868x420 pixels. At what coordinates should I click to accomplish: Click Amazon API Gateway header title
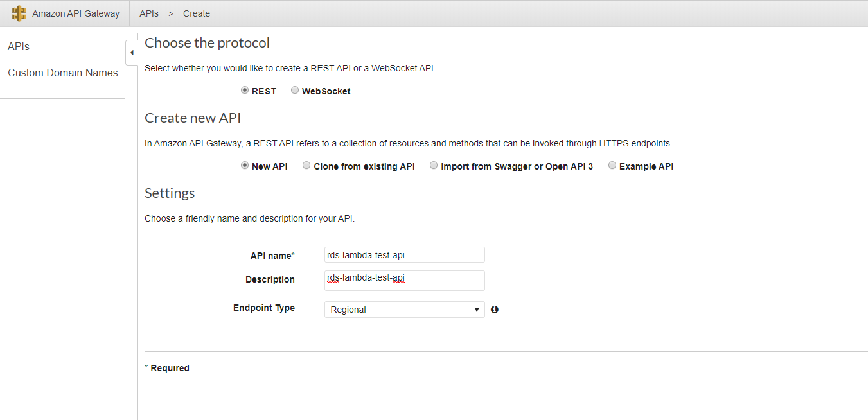pyautogui.click(x=76, y=13)
